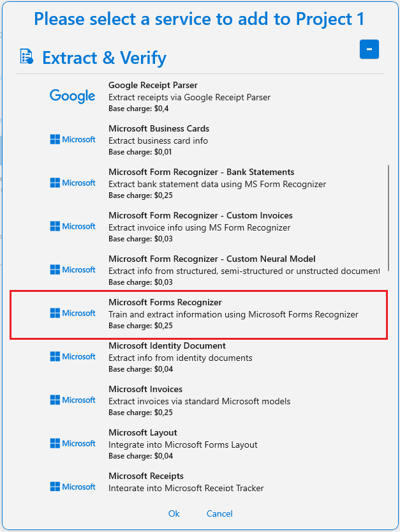Click Microsoft logo beside Microsoft Layout
Screen dimensions: 400x532
(x=73, y=443)
